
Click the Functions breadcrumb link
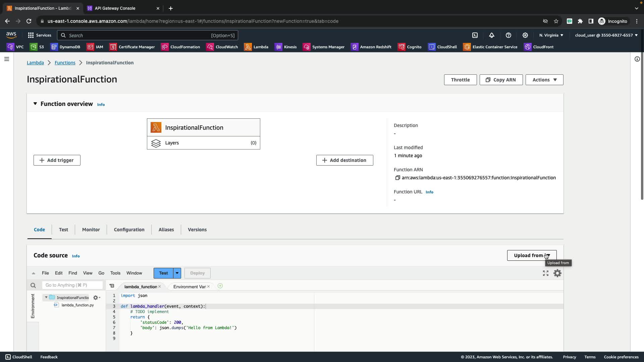65,63
